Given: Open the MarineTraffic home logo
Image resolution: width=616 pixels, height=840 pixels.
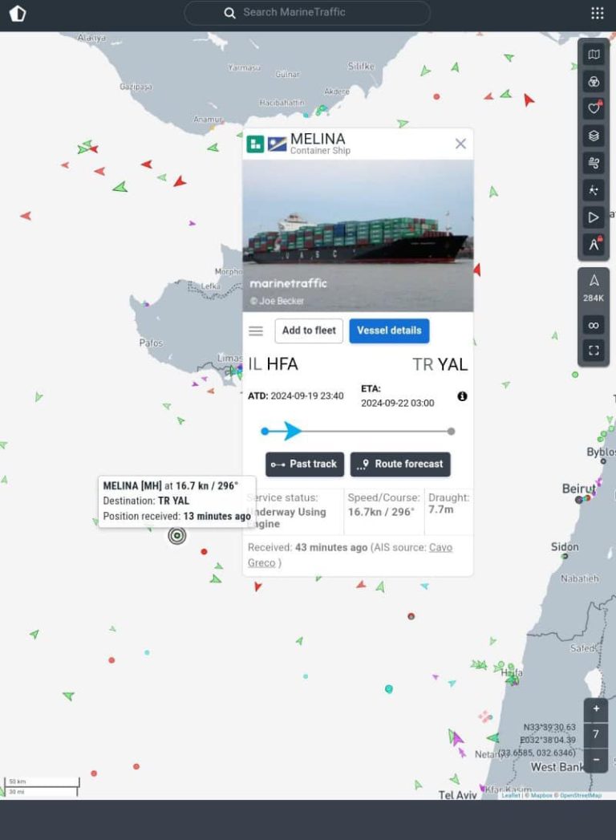Looking at the screenshot, I should [18, 14].
